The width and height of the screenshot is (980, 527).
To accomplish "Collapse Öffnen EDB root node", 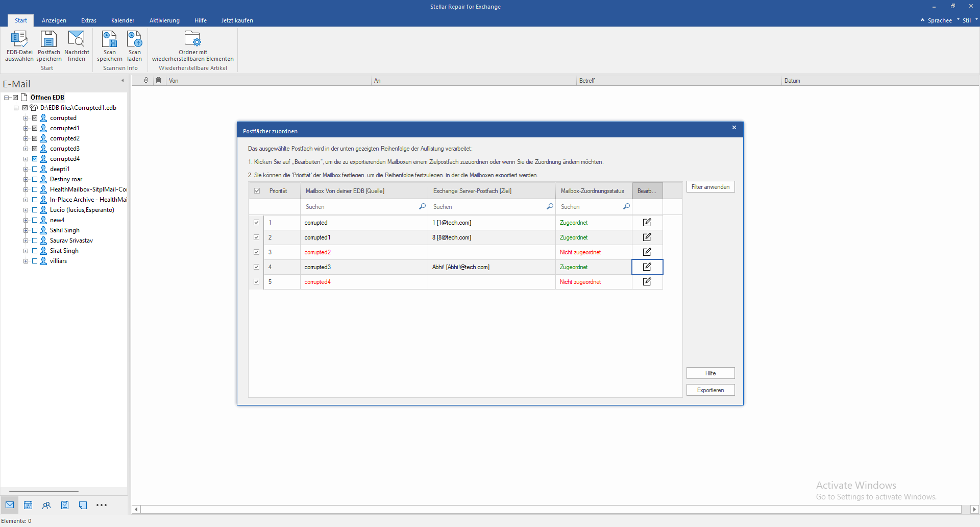I will 6,98.
